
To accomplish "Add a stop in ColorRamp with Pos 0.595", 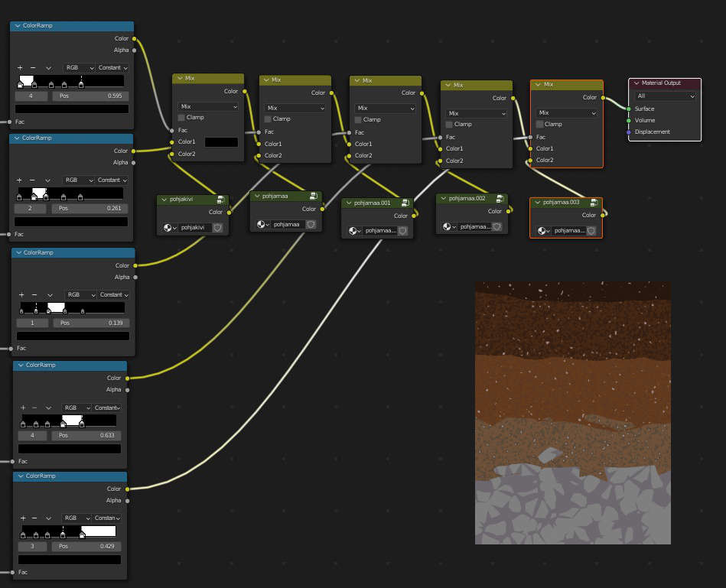I will click(20, 68).
